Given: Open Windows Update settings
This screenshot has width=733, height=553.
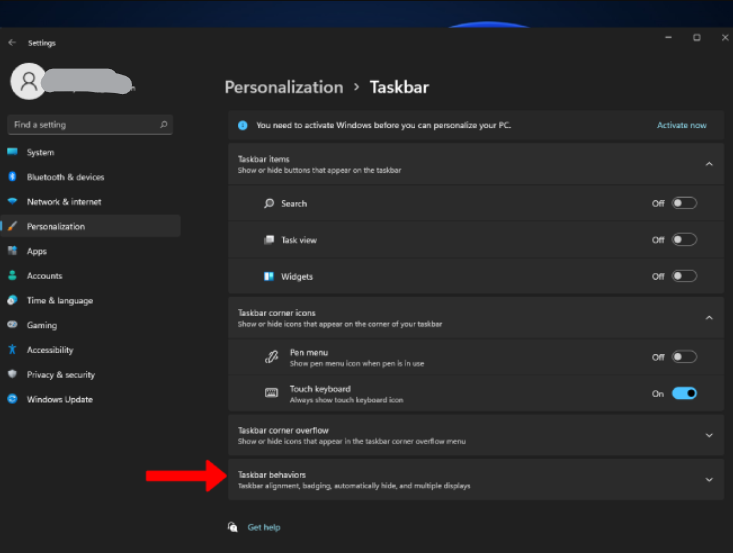Looking at the screenshot, I should (x=91, y=399).
